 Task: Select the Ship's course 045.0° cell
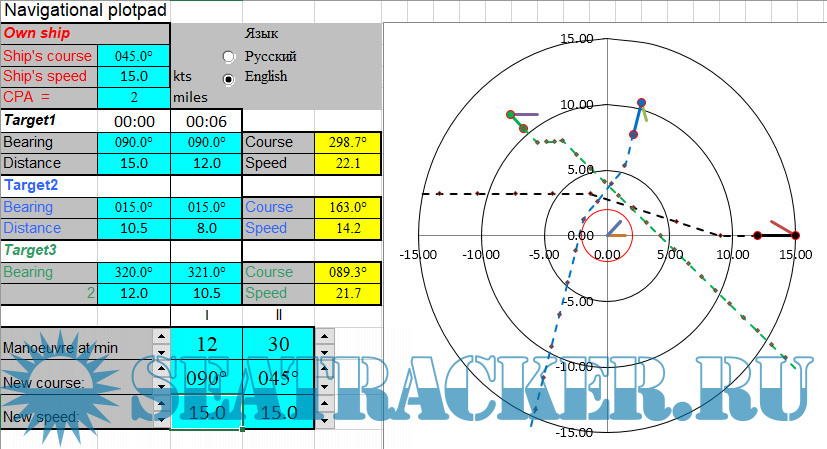[134, 56]
